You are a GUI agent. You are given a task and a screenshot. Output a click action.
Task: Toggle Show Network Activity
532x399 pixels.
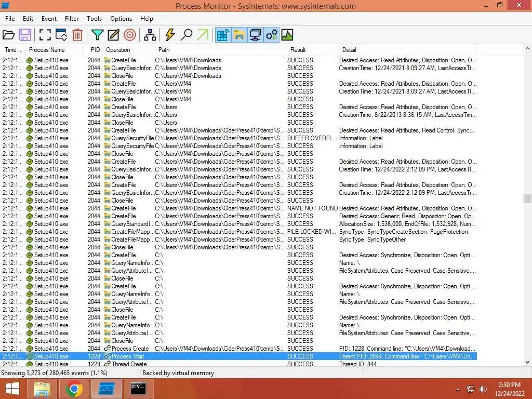[x=256, y=35]
